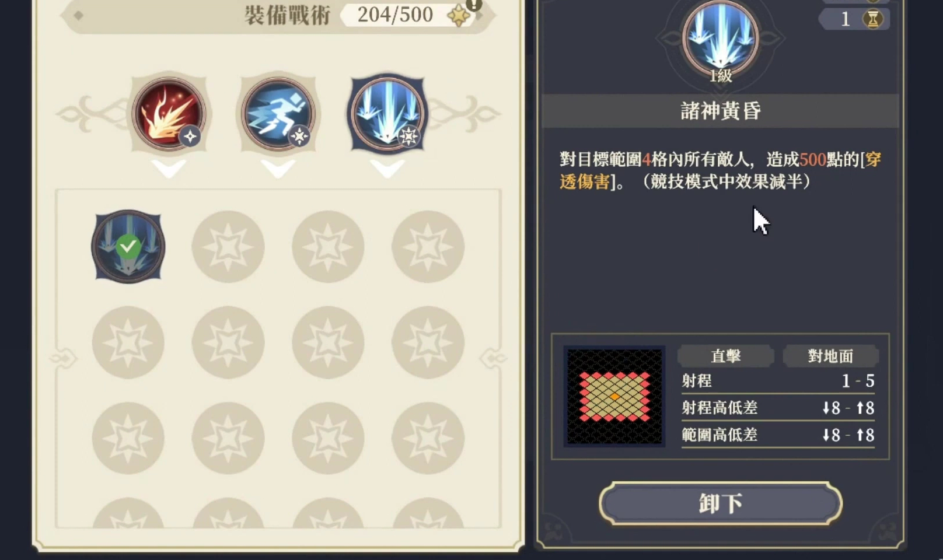Click the hourglass cooldown icon
The image size is (943, 560).
pos(873,19)
